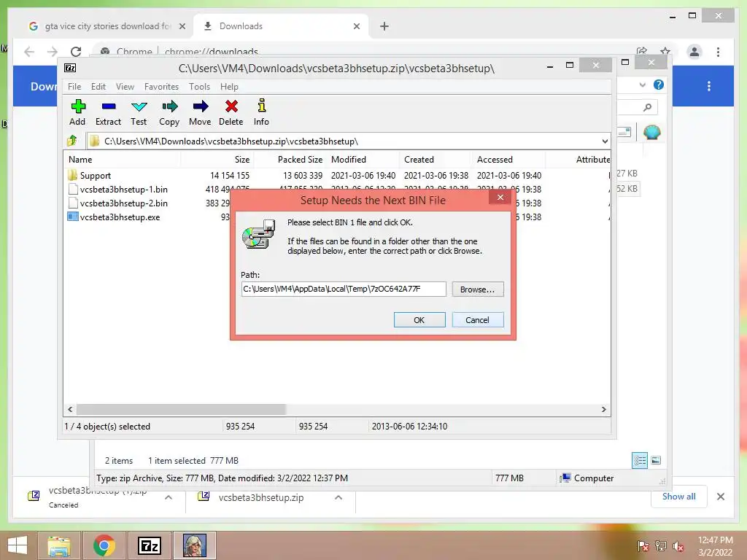The image size is (747, 560).
Task: Close the Chrome downloads bar
Action: [721, 497]
